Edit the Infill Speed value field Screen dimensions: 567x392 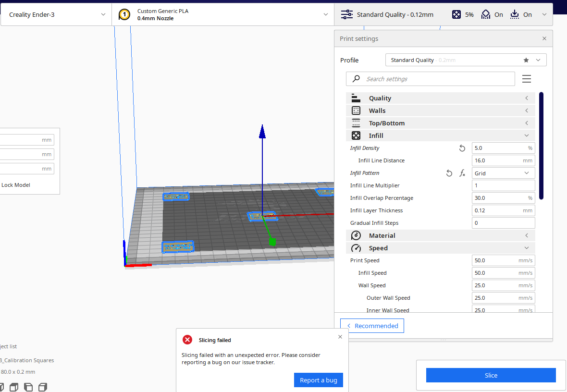503,273
